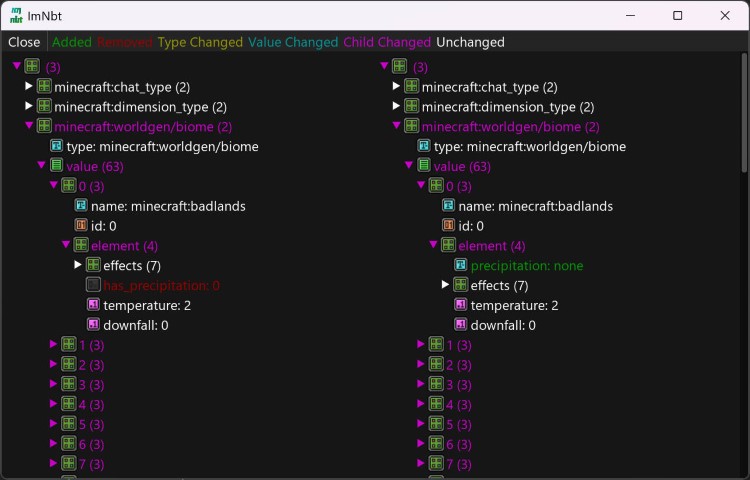Click compound icon beside left effects (7)
750x480 pixels.
point(93,264)
